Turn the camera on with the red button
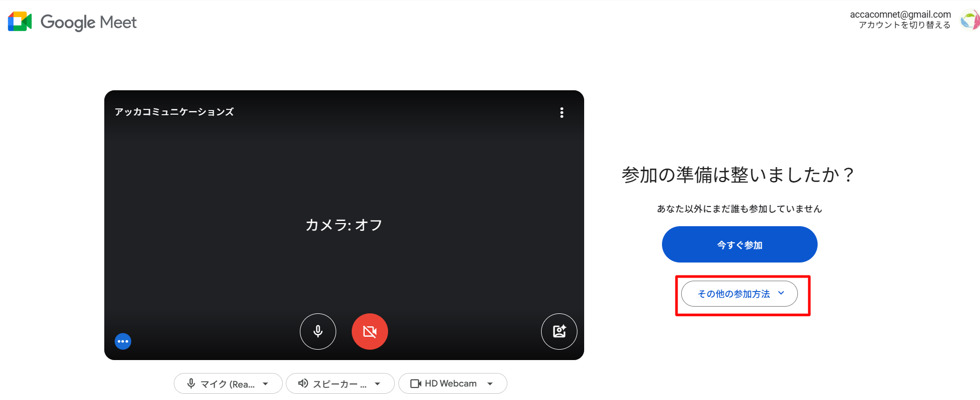The height and width of the screenshot is (400, 980). coord(370,332)
